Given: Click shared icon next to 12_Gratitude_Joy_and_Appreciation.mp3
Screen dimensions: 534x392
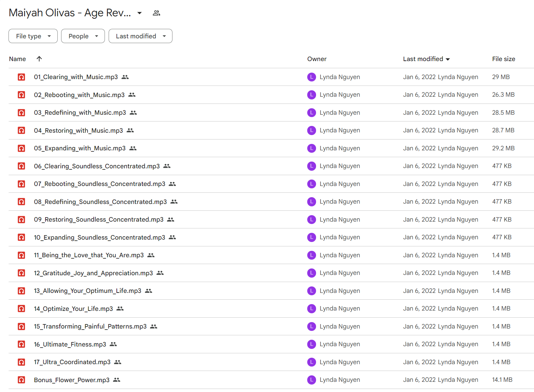Looking at the screenshot, I should (x=160, y=273).
